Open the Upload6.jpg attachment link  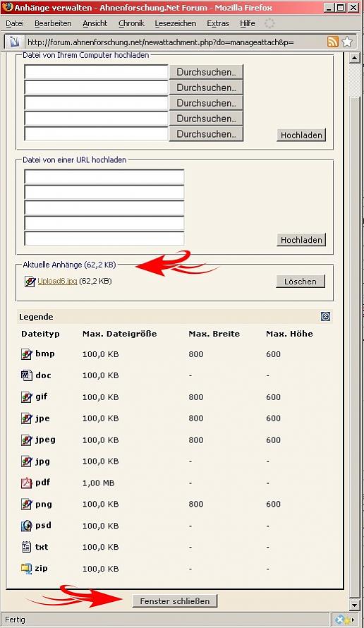(x=57, y=281)
